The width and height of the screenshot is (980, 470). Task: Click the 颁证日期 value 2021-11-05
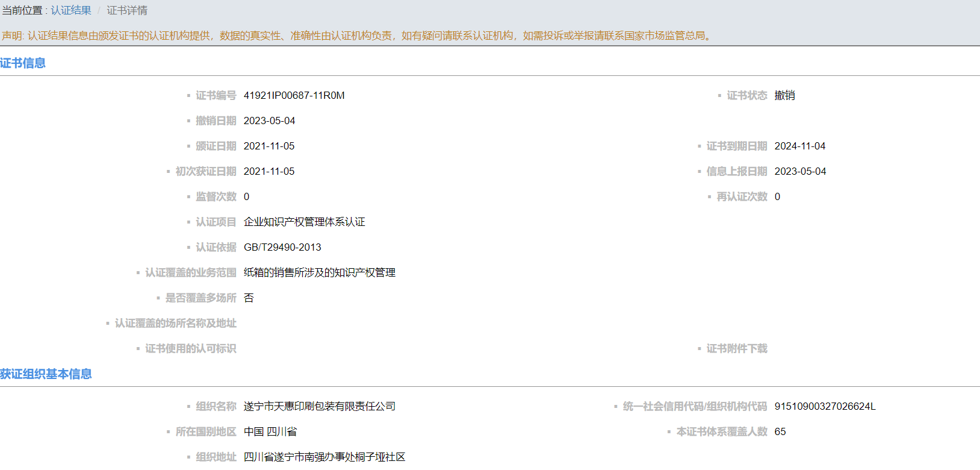(269, 146)
